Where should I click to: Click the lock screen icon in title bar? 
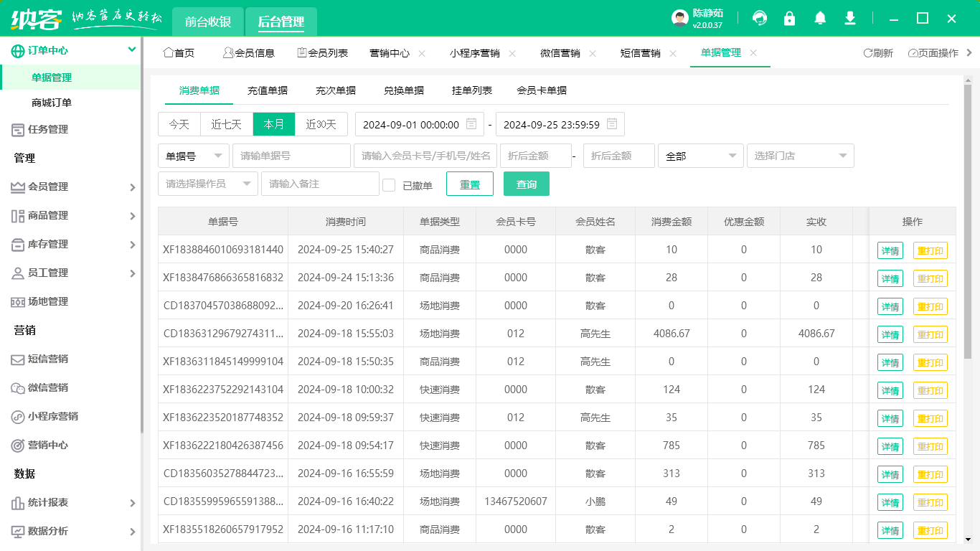coord(789,18)
